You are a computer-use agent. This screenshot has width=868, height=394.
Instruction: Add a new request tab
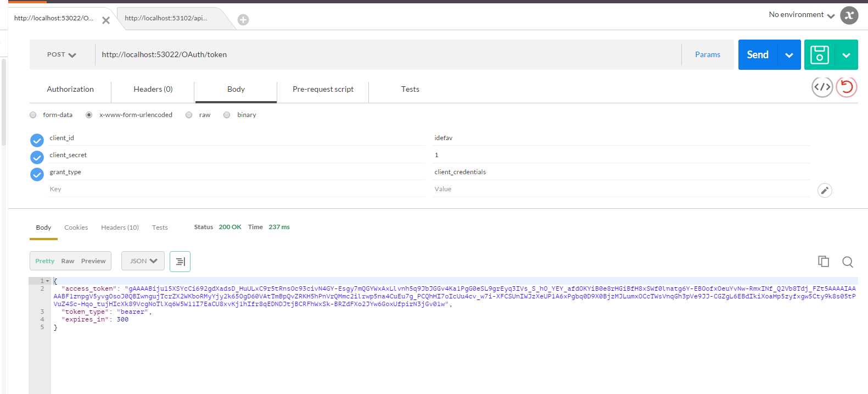point(243,20)
